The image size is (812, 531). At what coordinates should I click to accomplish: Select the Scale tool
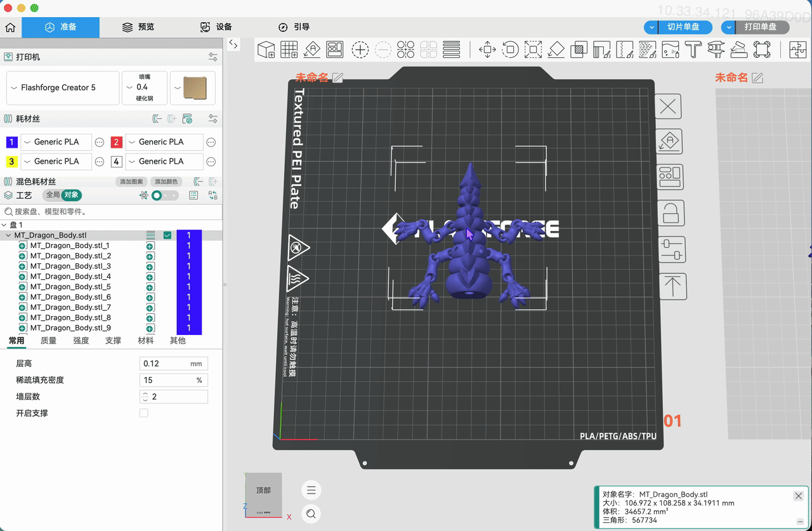coord(533,49)
